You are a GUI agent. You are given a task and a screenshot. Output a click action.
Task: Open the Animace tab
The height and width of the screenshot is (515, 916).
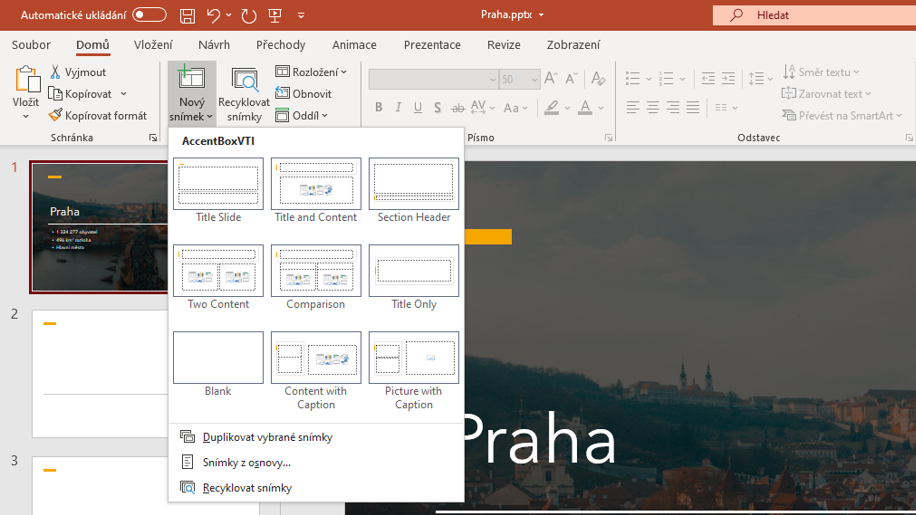point(354,45)
